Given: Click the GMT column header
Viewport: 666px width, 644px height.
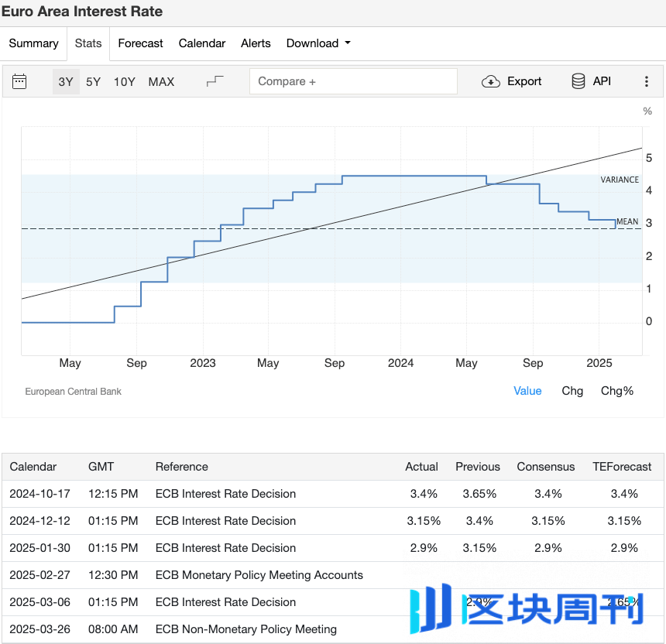Looking at the screenshot, I should point(101,467).
